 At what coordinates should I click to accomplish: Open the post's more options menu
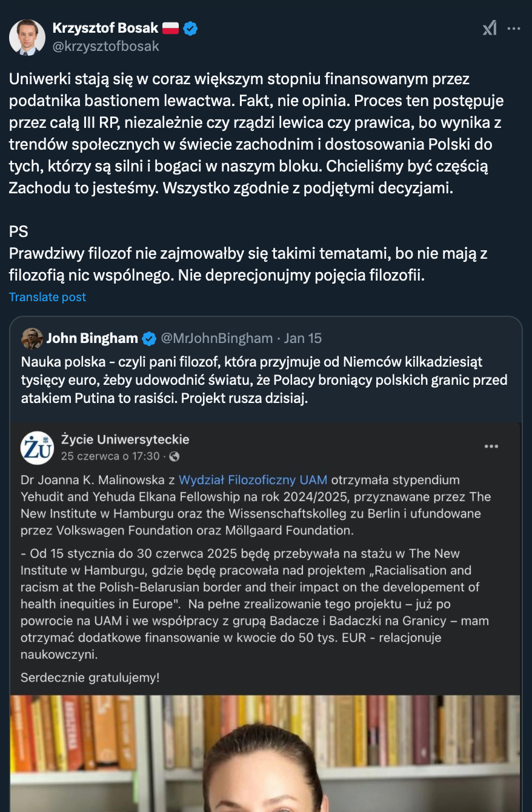point(514,28)
